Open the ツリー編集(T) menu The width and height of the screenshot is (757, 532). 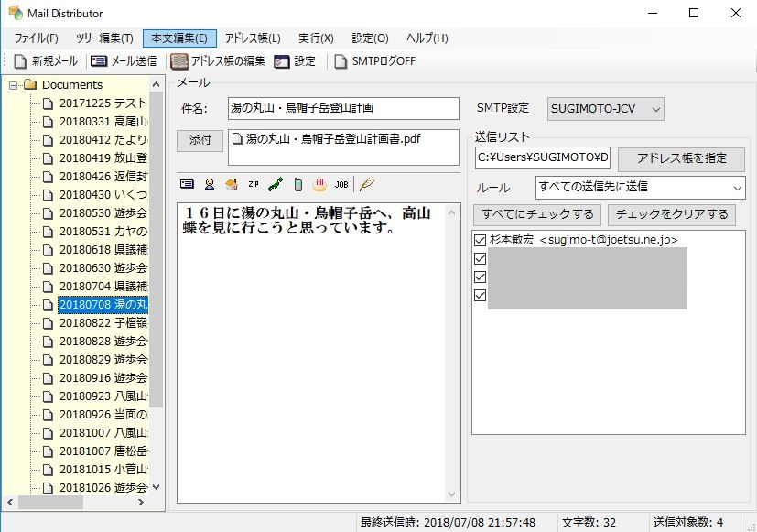104,38
